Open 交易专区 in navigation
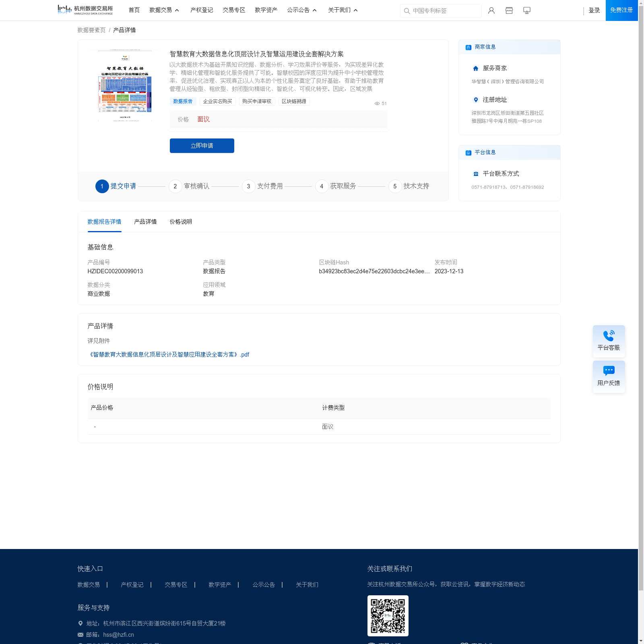Viewport: 644px width, 644px height. point(234,10)
